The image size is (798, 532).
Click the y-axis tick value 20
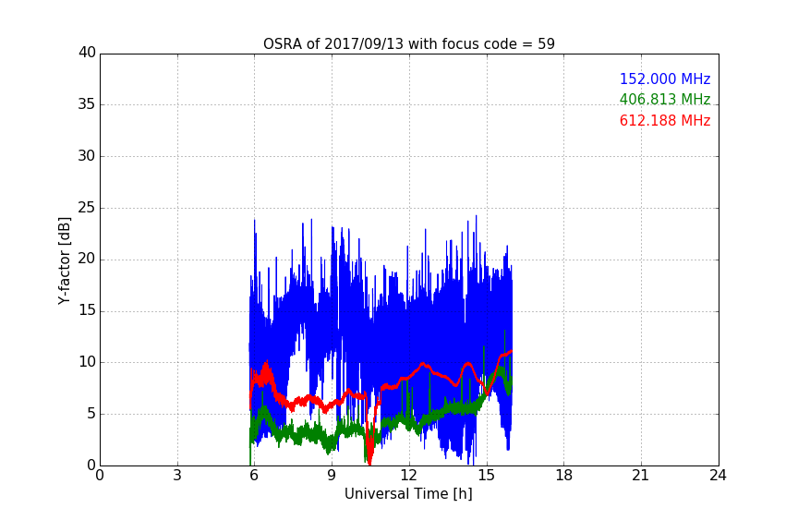pos(87,259)
